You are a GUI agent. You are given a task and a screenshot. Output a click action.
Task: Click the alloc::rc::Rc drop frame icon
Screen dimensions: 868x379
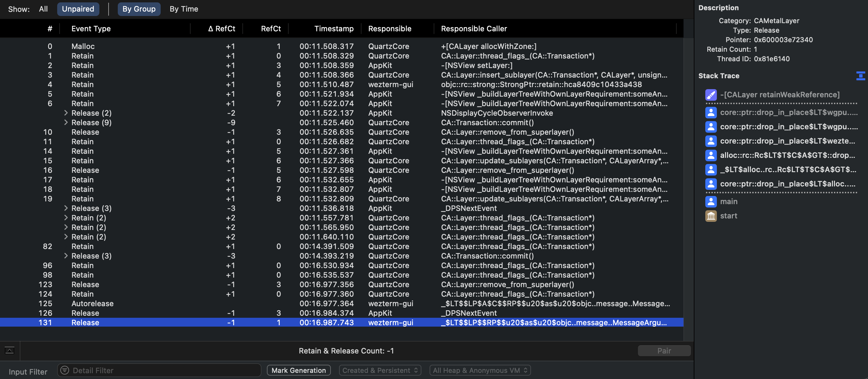click(711, 155)
